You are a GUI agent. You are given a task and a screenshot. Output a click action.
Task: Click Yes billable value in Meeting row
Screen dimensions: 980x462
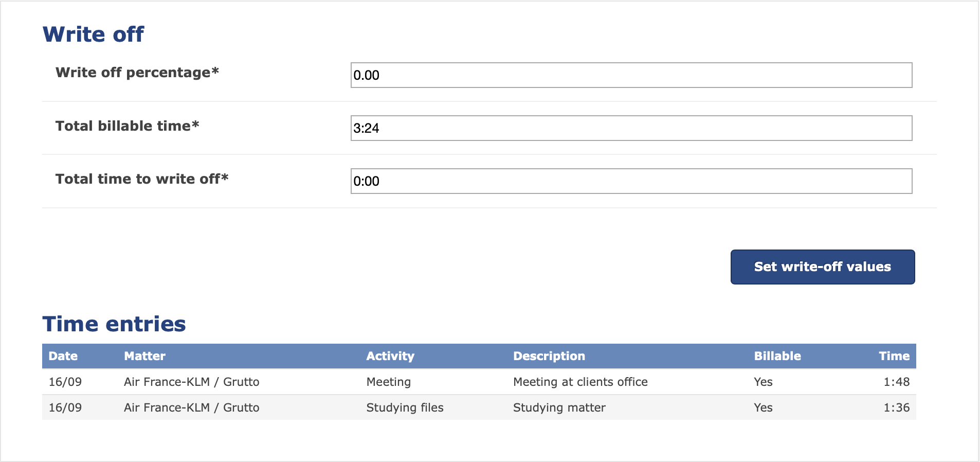(x=763, y=382)
